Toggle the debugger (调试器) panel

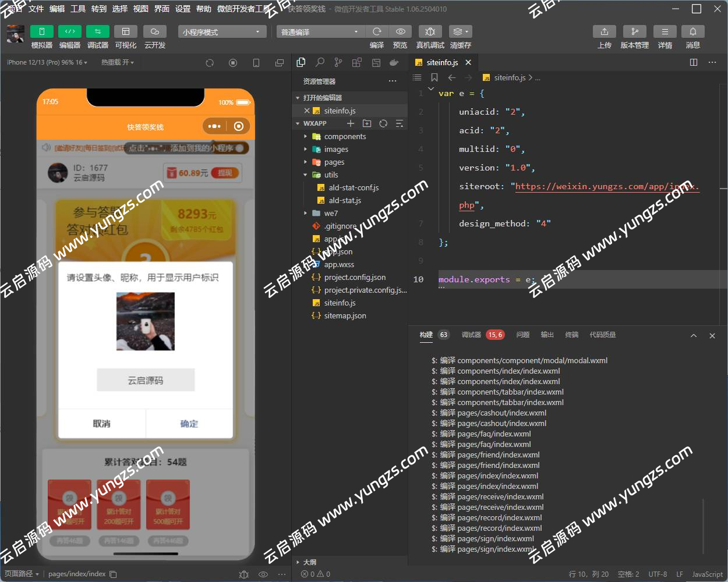97,31
